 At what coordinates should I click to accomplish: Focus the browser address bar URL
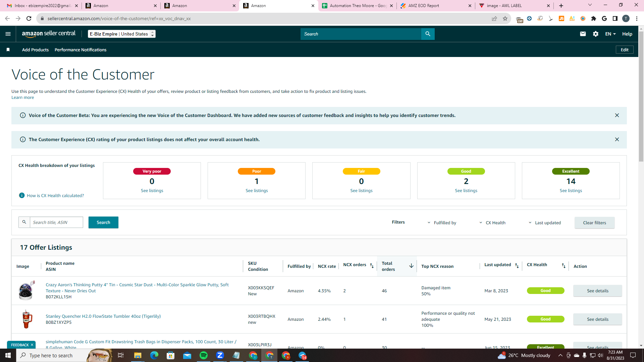(119, 18)
